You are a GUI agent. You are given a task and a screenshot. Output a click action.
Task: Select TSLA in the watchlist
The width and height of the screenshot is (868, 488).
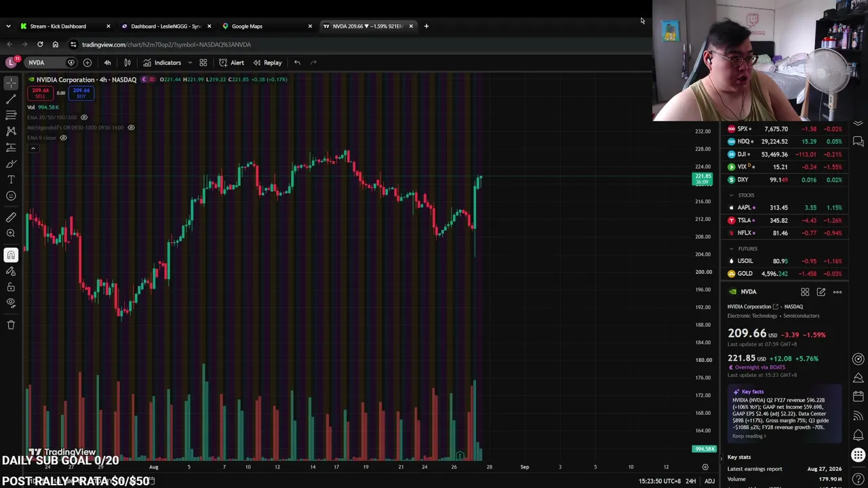[x=785, y=220]
